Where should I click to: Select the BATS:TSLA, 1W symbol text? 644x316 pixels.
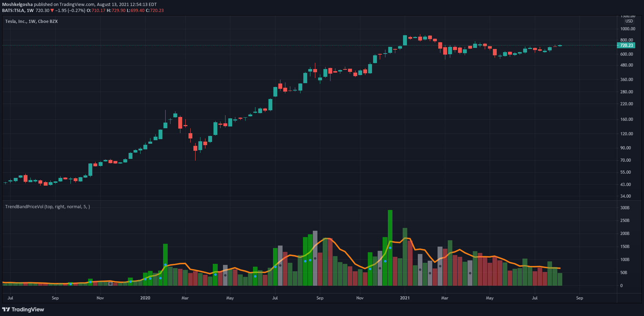[x=18, y=11]
